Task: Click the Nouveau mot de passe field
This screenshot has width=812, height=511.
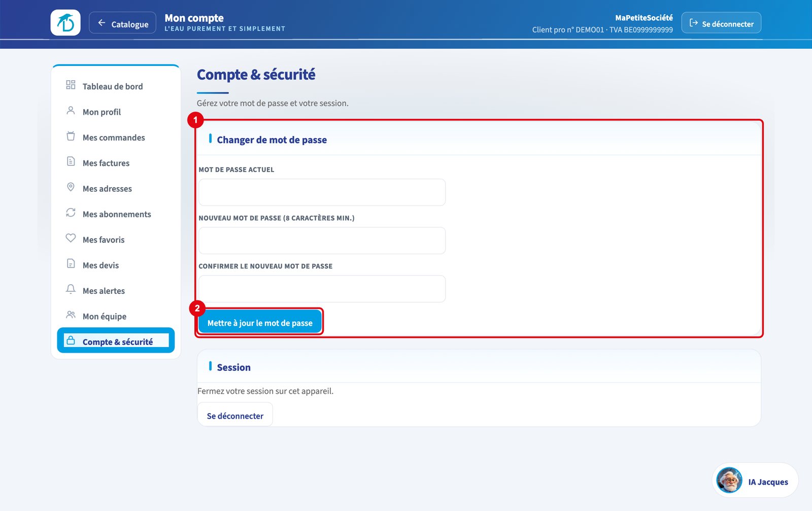Action: click(x=322, y=241)
